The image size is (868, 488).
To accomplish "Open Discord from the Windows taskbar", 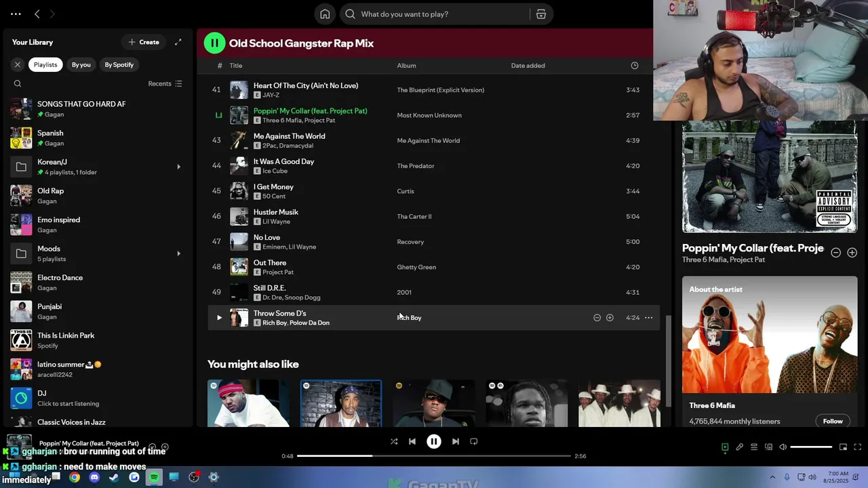I will pyautogui.click(x=94, y=477).
